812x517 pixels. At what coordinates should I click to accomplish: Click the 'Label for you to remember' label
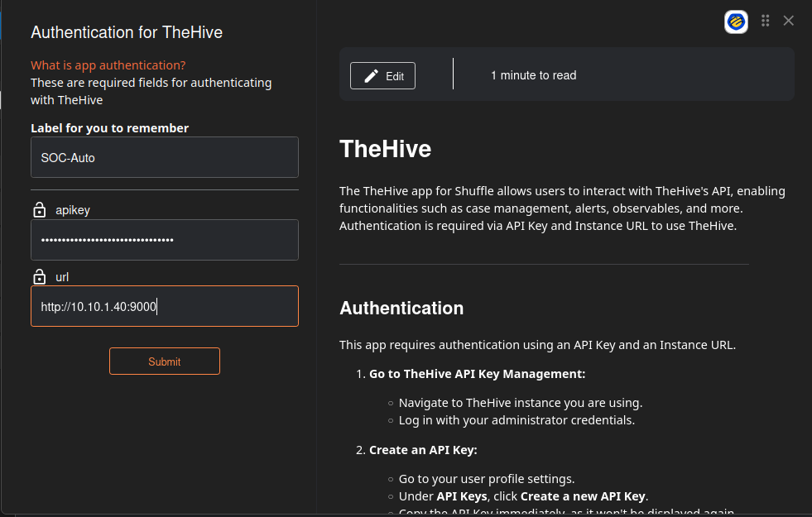(x=109, y=128)
